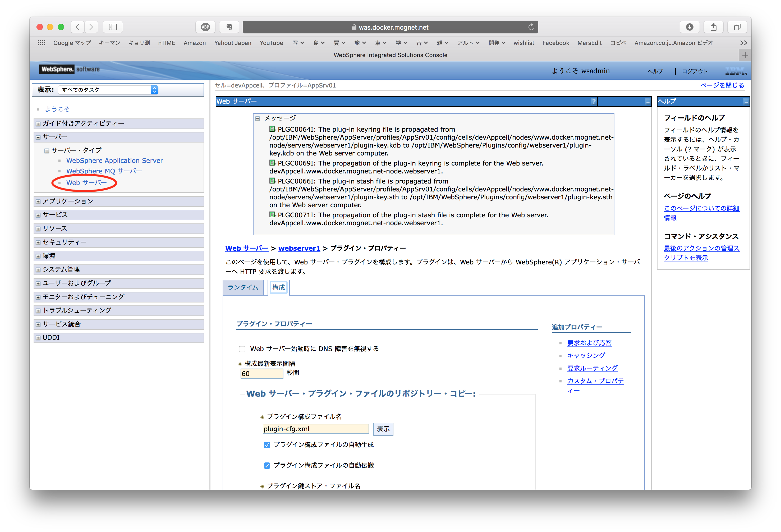Disable プラグイン構成ファイルの自動伝搬
Viewport: 781px width, 532px height.
tap(267, 465)
